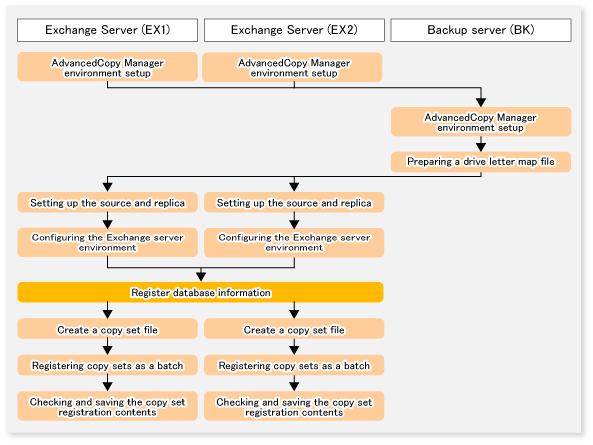Click the Register database information bar
The height and width of the screenshot is (445, 593).
(200, 292)
